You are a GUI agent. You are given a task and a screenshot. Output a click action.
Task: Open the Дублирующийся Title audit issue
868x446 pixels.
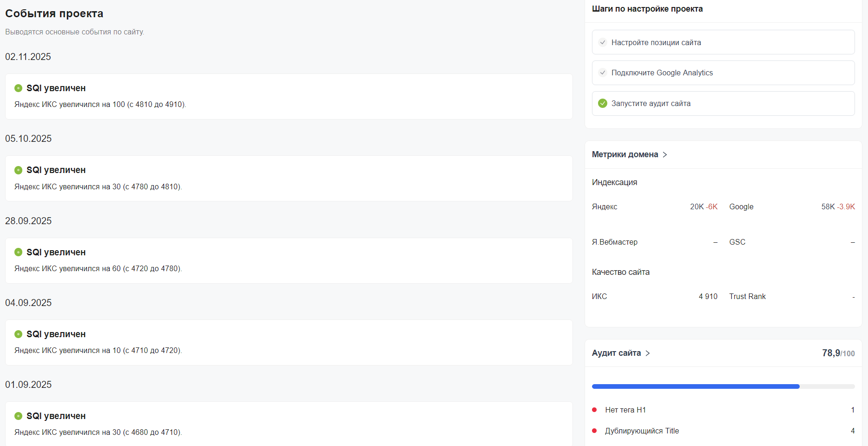[x=642, y=431]
